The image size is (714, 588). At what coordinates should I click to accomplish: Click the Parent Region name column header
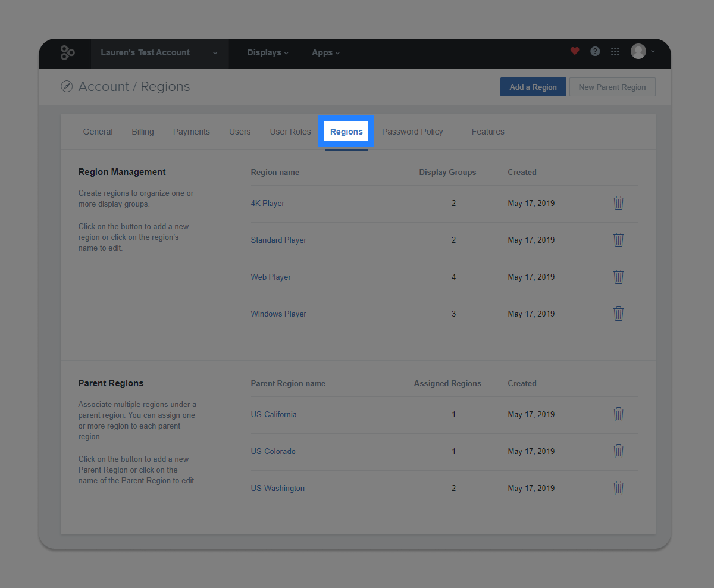[x=288, y=383]
